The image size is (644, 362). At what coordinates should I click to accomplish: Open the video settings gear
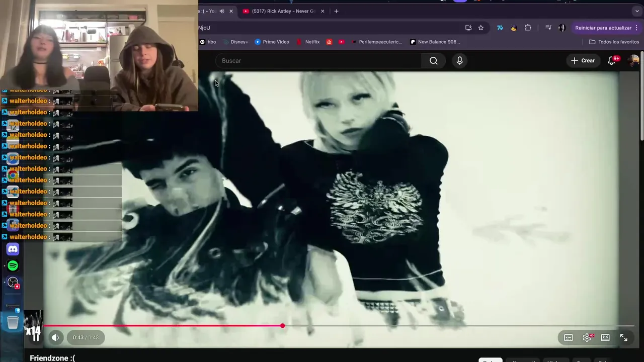587,338
